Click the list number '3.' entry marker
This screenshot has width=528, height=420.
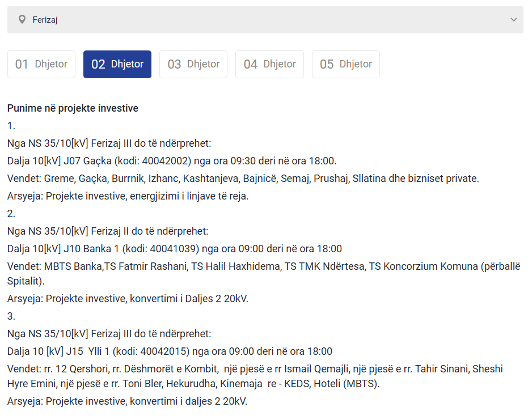tap(11, 316)
